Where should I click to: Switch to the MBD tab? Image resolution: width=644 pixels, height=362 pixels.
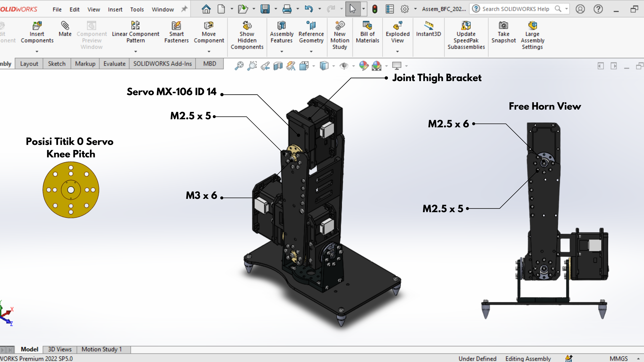point(210,64)
